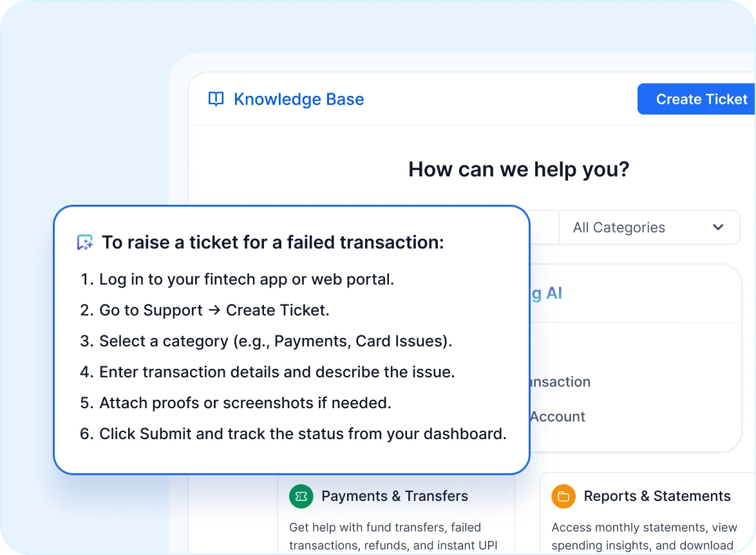Image resolution: width=756 pixels, height=555 pixels.
Task: Click the search input beside All Categories
Action: click(544, 227)
